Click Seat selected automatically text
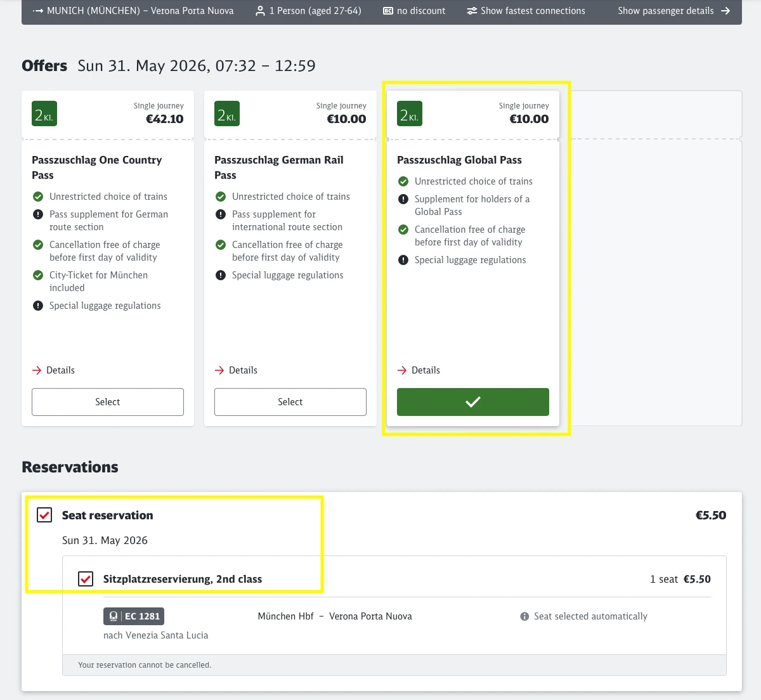This screenshot has width=761, height=700. pyautogui.click(x=590, y=616)
